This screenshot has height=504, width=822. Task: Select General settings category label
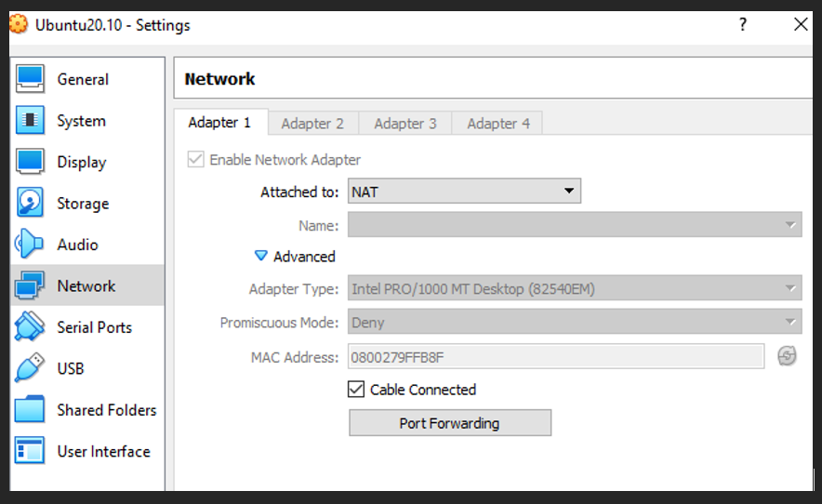[83, 79]
